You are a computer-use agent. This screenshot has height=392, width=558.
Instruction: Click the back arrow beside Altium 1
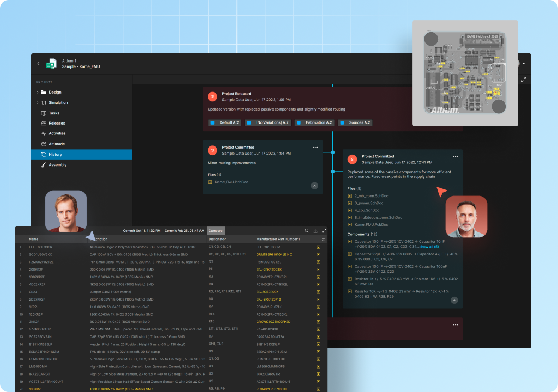38,64
